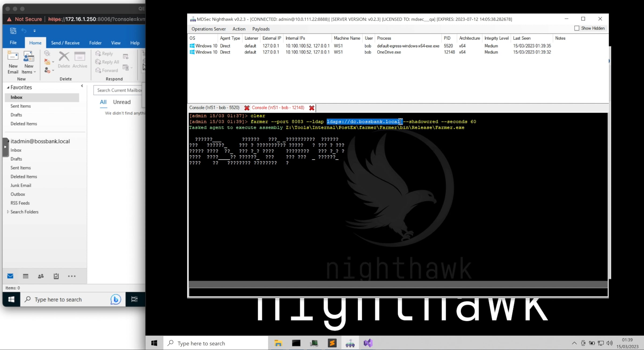This screenshot has height=350, width=644.
Task: Show hidden system tray icons chevron
Action: pyautogui.click(x=574, y=343)
